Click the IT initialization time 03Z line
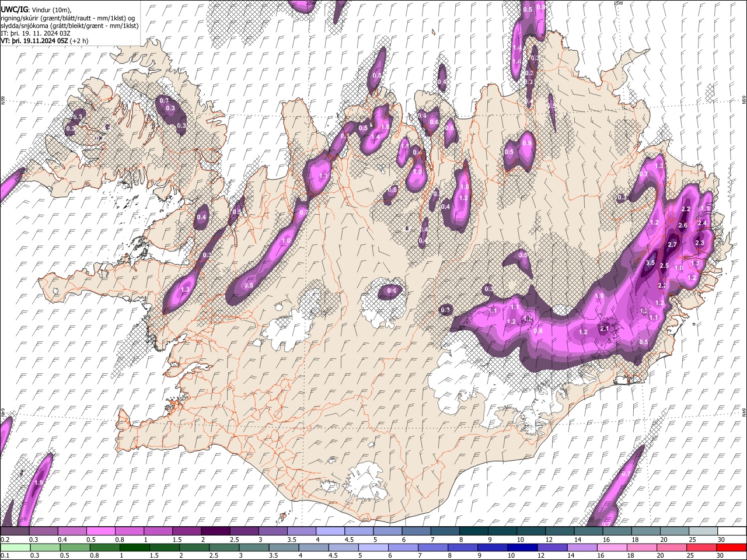The height and width of the screenshot is (560, 747). [36, 33]
